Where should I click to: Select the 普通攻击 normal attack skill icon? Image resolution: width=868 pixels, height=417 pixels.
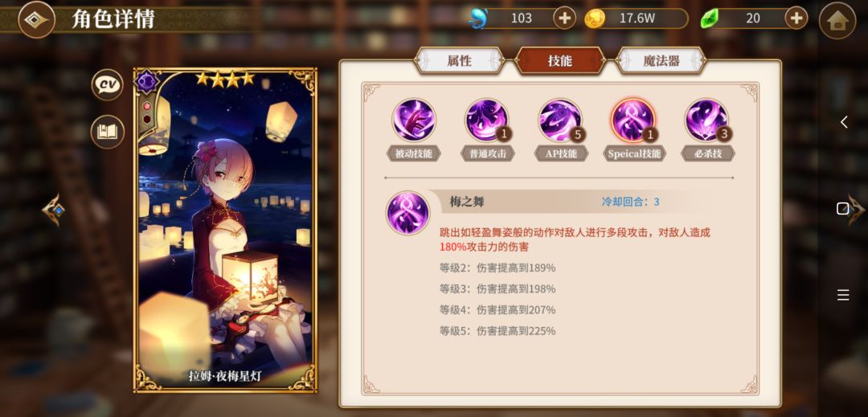tap(486, 120)
